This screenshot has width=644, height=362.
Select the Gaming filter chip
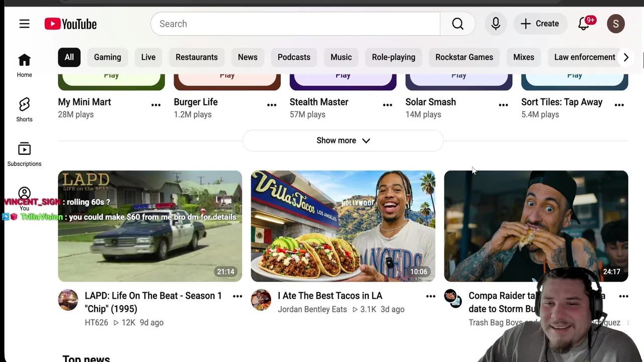pos(108,57)
